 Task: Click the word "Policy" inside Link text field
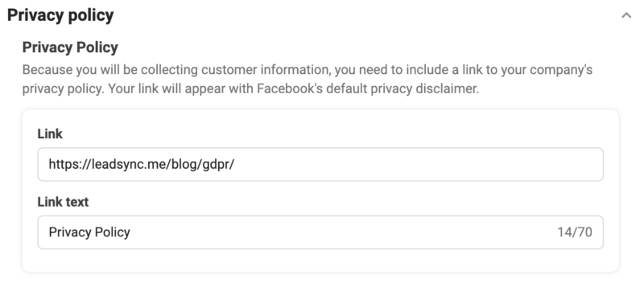pyautogui.click(x=112, y=232)
